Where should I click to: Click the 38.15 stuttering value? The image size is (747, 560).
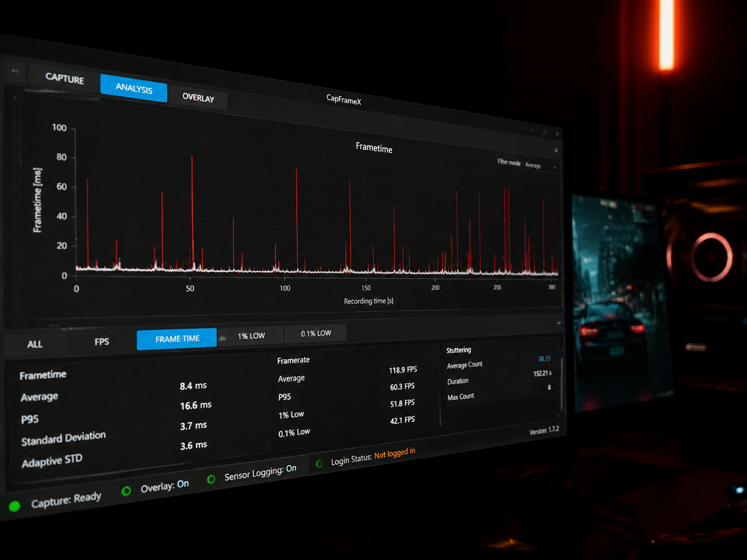click(x=544, y=358)
